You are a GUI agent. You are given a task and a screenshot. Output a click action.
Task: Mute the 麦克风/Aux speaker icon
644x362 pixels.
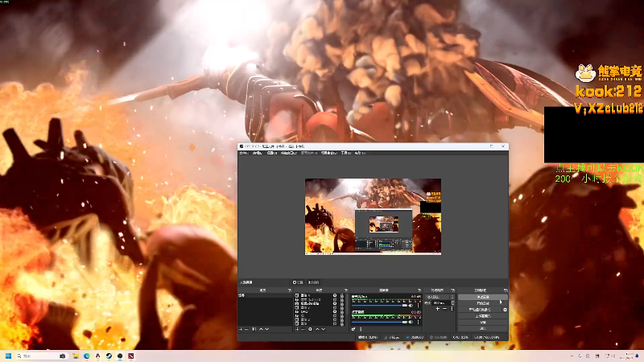(x=411, y=306)
